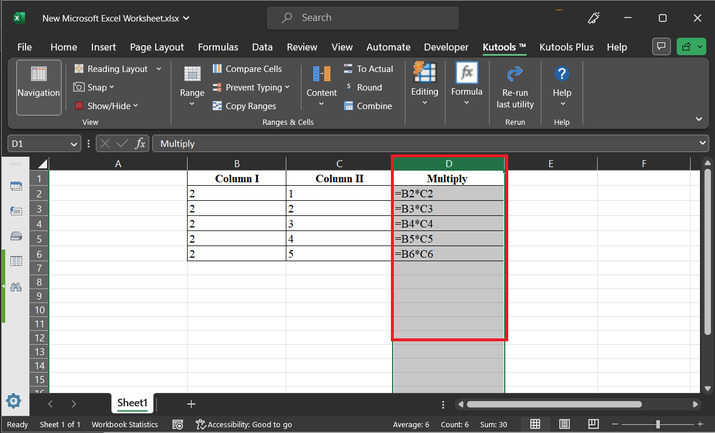Screen dimensions: 715x433
Task: Click the zoom out minus button
Action: pos(615,424)
